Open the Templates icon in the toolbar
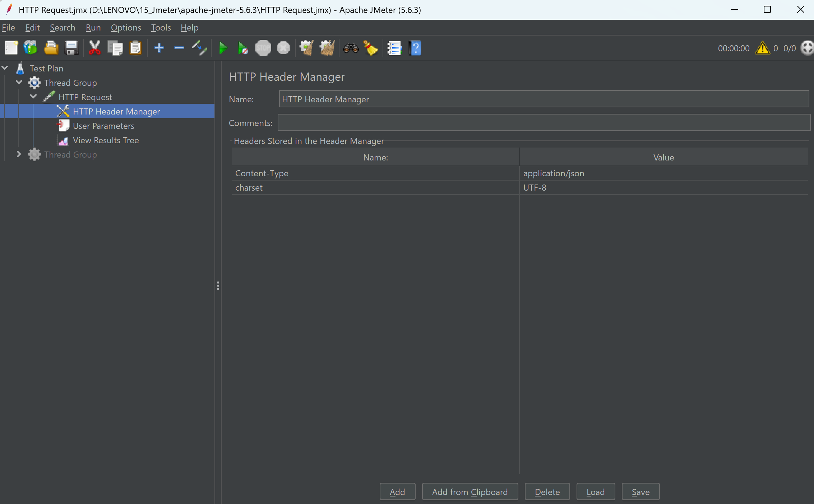The width and height of the screenshot is (814, 504). [31, 48]
